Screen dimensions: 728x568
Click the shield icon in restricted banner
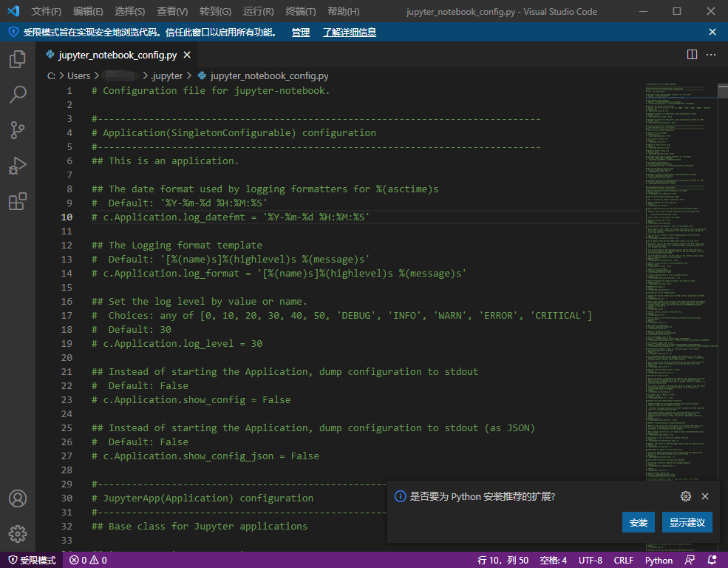coord(13,32)
